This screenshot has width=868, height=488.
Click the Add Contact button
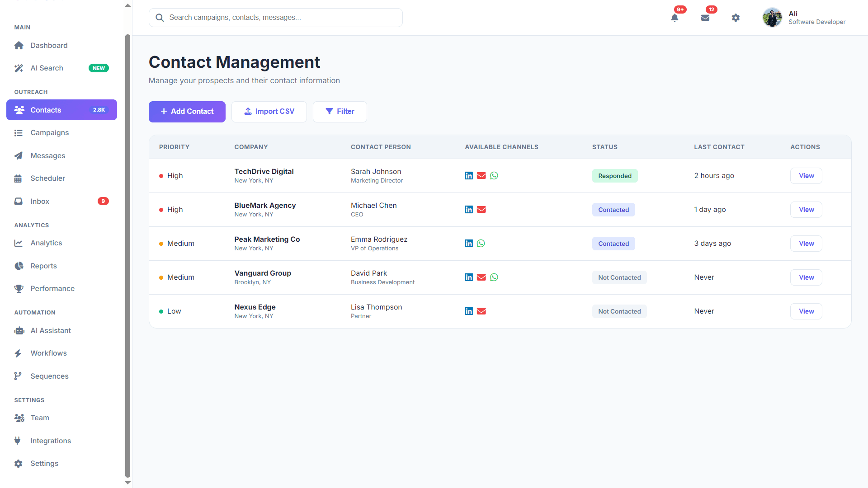[187, 112]
